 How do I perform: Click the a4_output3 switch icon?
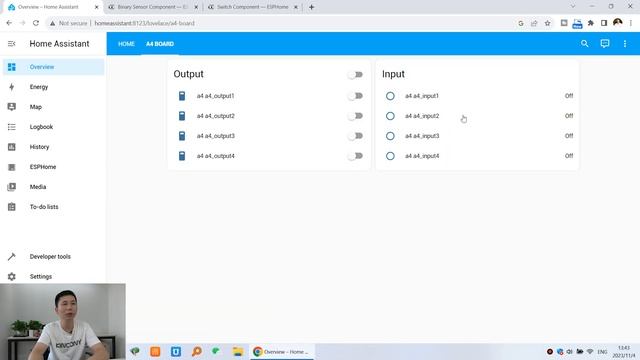(182, 136)
